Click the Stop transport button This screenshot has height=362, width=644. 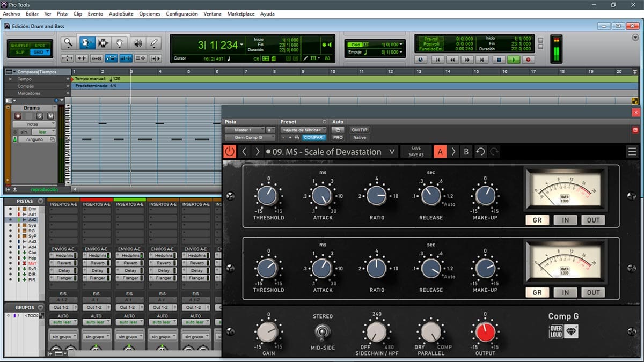pos(499,60)
